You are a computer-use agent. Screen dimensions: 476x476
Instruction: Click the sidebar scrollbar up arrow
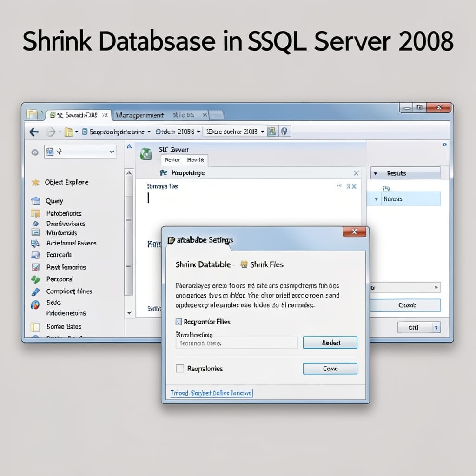click(x=129, y=173)
